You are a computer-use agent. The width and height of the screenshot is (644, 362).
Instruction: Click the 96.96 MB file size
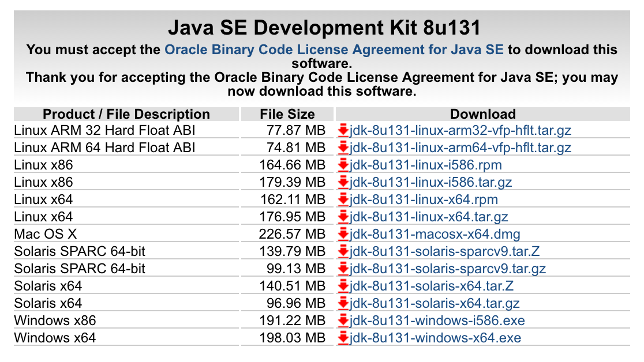295,303
